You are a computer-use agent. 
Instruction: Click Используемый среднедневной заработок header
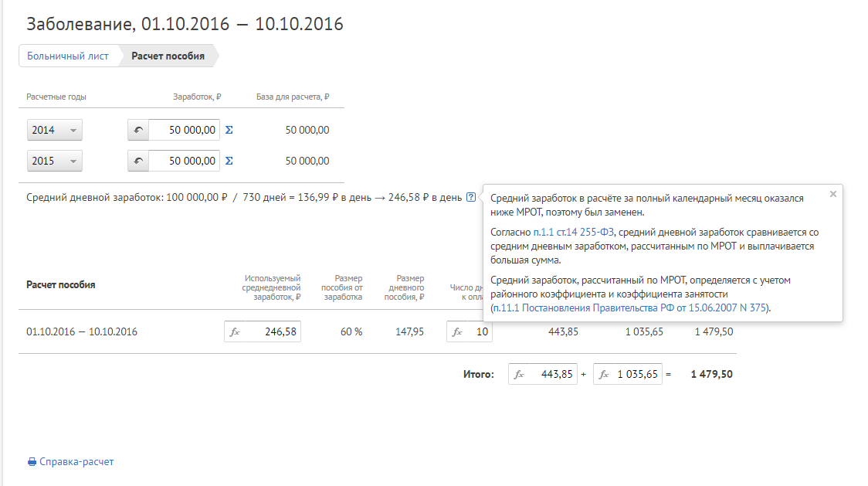click(271, 287)
